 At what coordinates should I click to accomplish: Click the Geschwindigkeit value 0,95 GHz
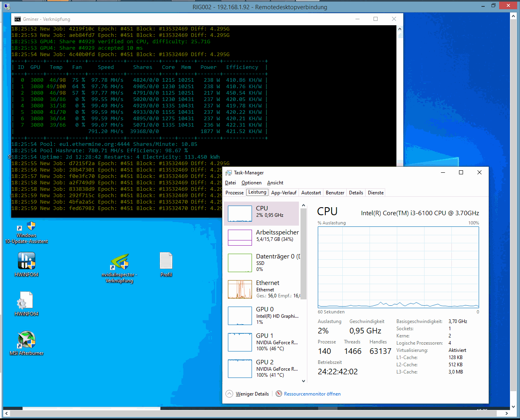365,331
